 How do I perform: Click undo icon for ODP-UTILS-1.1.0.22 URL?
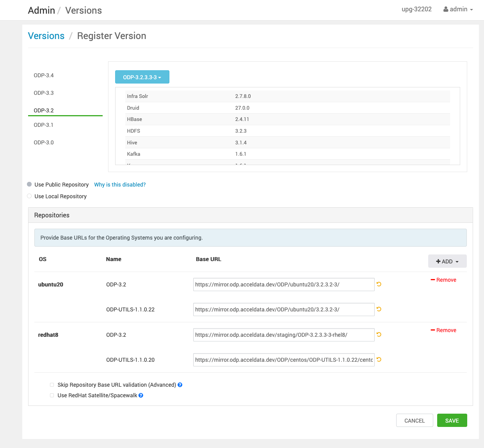[379, 309]
